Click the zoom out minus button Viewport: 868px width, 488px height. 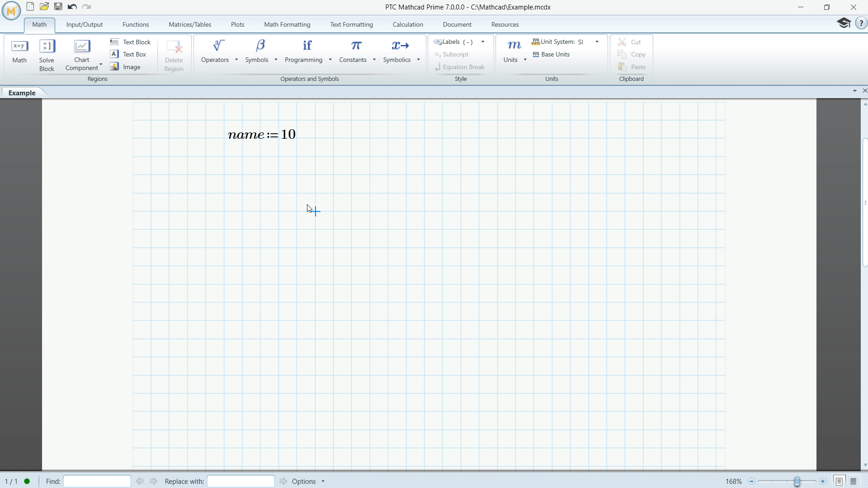tap(751, 481)
